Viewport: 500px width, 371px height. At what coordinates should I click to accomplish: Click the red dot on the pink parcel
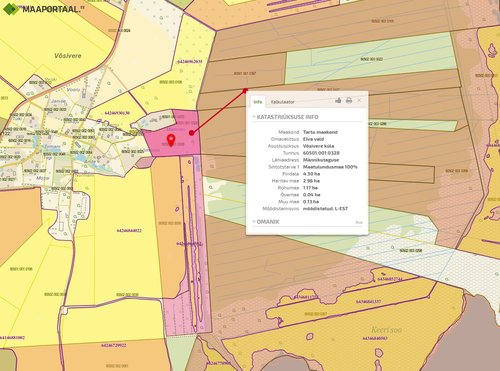(191, 133)
